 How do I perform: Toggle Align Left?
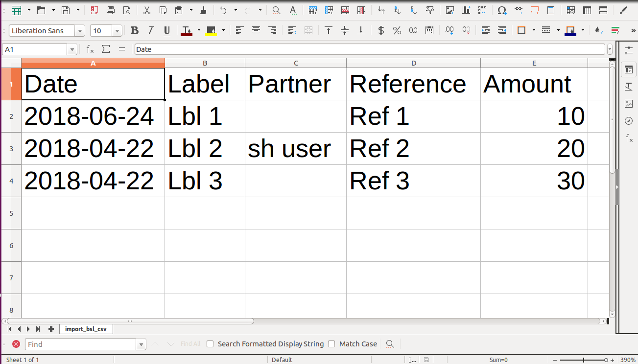[x=239, y=30]
